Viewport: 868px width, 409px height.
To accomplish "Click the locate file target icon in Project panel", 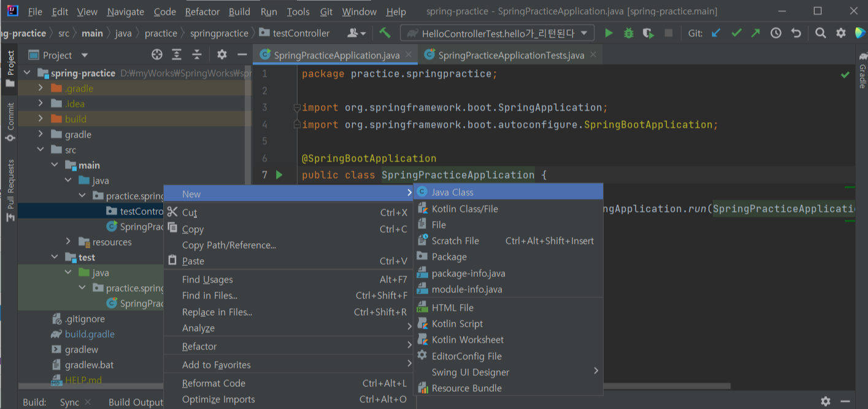I will 156,55.
